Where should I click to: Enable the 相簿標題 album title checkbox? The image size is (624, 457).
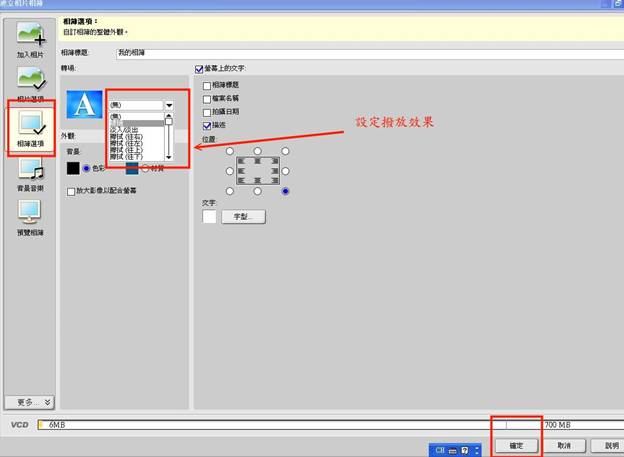pyautogui.click(x=207, y=85)
